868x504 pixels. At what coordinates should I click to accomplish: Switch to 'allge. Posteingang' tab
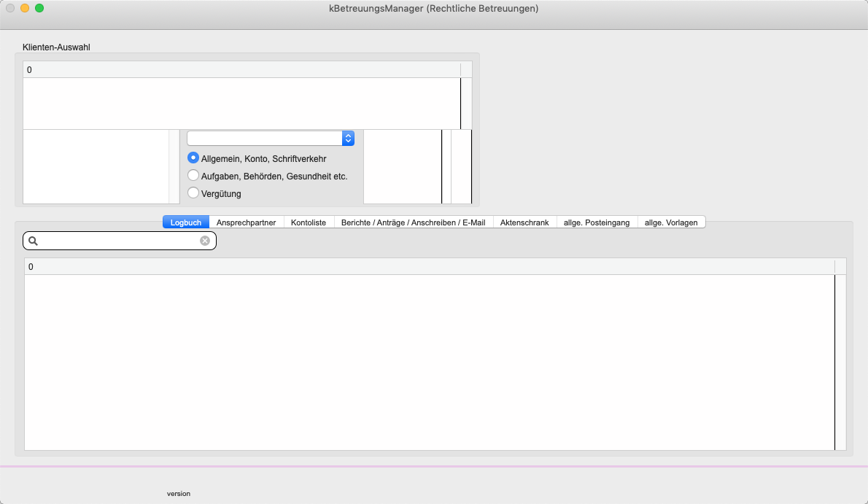tap(597, 222)
